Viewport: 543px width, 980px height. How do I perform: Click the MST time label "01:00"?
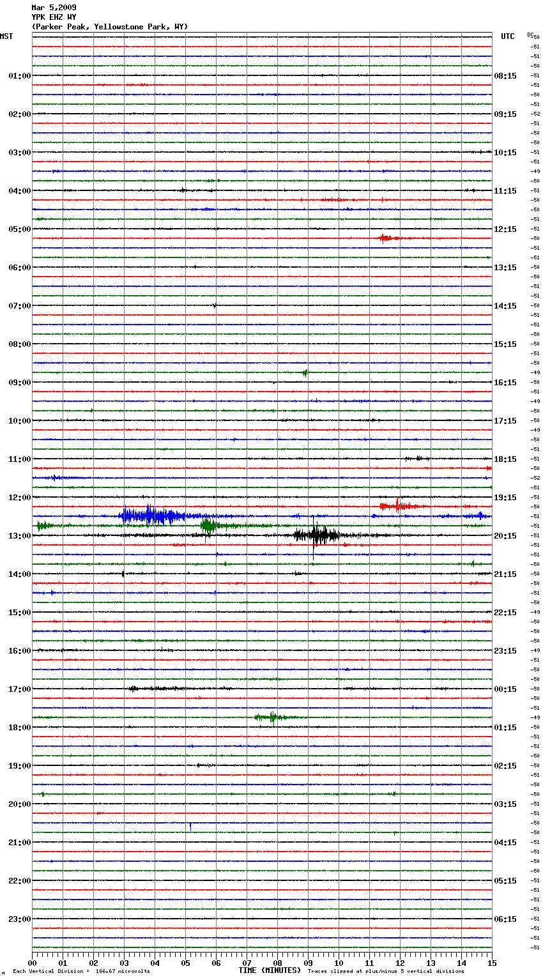[x=20, y=76]
